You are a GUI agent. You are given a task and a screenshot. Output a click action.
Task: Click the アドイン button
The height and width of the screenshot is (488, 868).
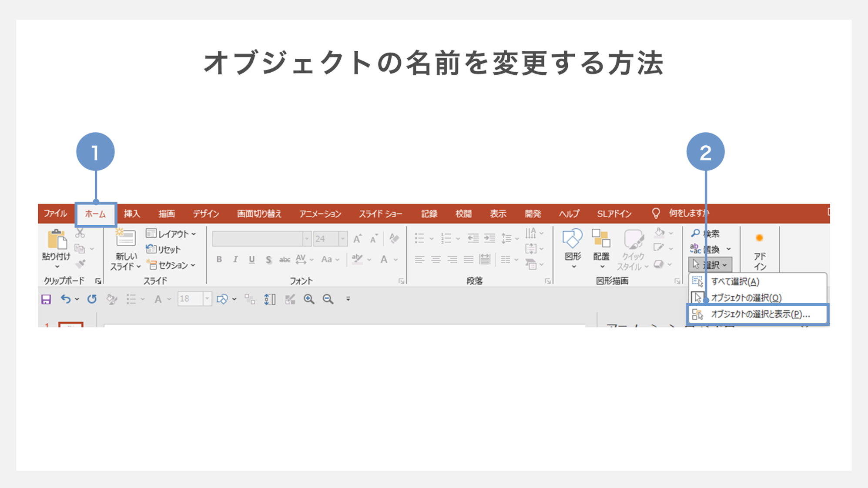tap(760, 250)
